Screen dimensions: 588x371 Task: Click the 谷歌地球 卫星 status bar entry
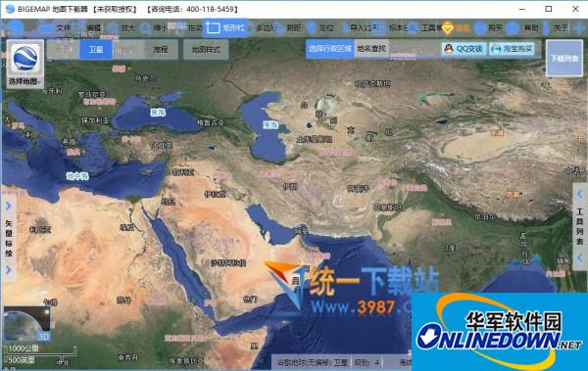tap(312, 362)
